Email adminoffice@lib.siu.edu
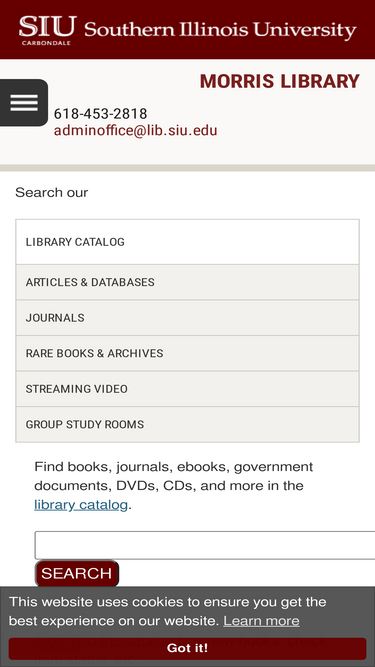This screenshot has width=375, height=667. 135,131
